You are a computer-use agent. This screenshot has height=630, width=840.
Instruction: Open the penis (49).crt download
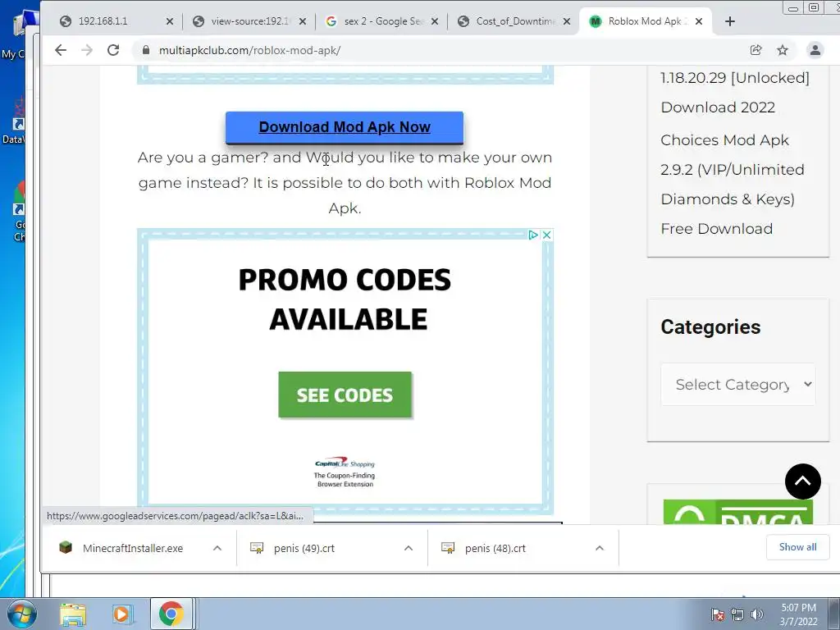(x=304, y=548)
